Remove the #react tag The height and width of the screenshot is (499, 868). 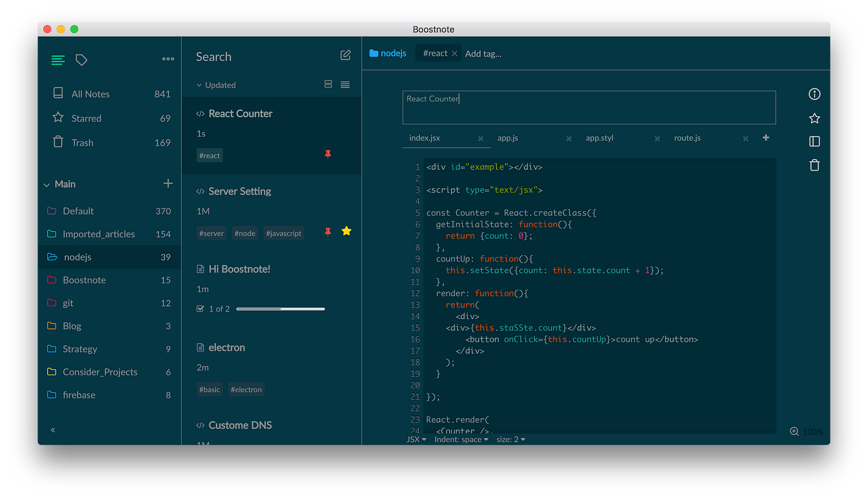click(x=455, y=53)
